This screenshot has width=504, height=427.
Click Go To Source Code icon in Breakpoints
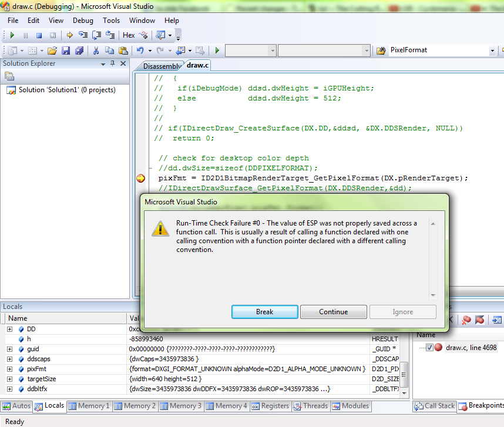[x=496, y=320]
